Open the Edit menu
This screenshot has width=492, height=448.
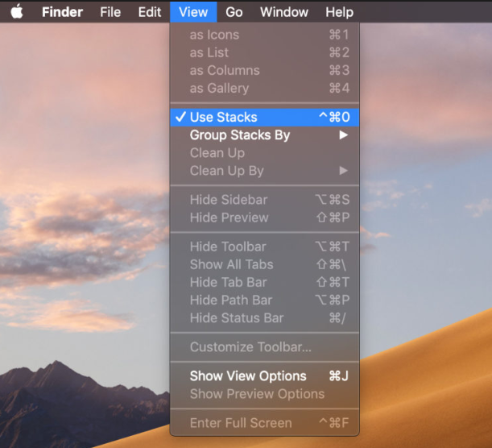(149, 12)
